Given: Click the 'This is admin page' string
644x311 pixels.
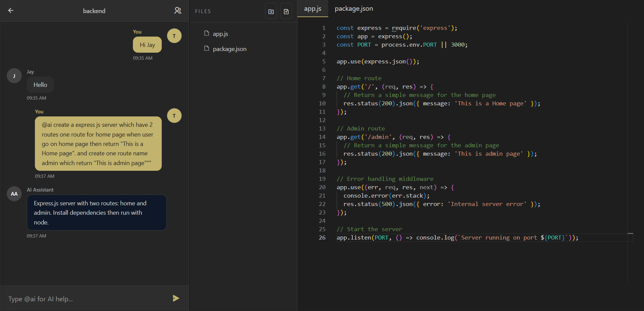Looking at the screenshot, I should pyautogui.click(x=489, y=154).
